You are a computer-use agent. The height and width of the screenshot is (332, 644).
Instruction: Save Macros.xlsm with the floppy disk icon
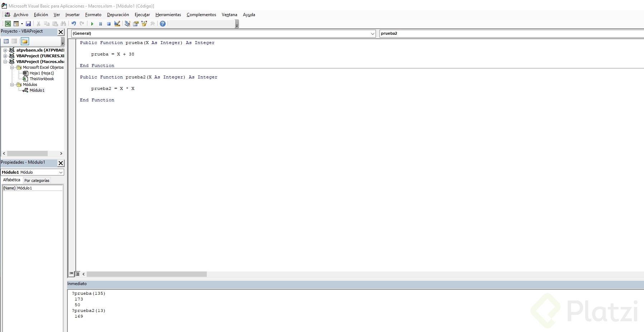click(x=28, y=24)
